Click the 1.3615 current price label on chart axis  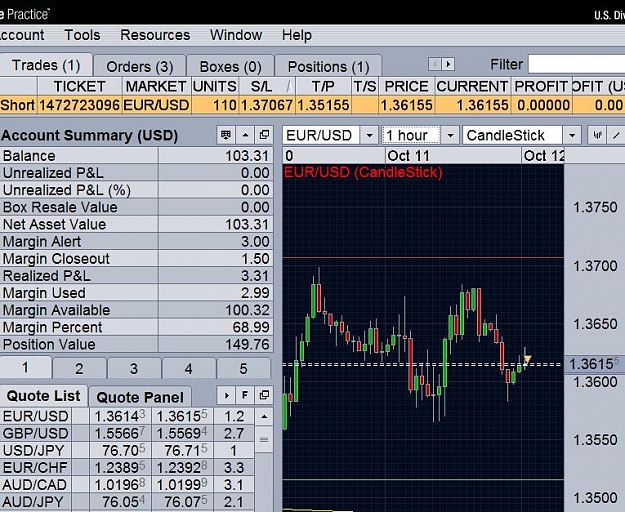pos(594,364)
